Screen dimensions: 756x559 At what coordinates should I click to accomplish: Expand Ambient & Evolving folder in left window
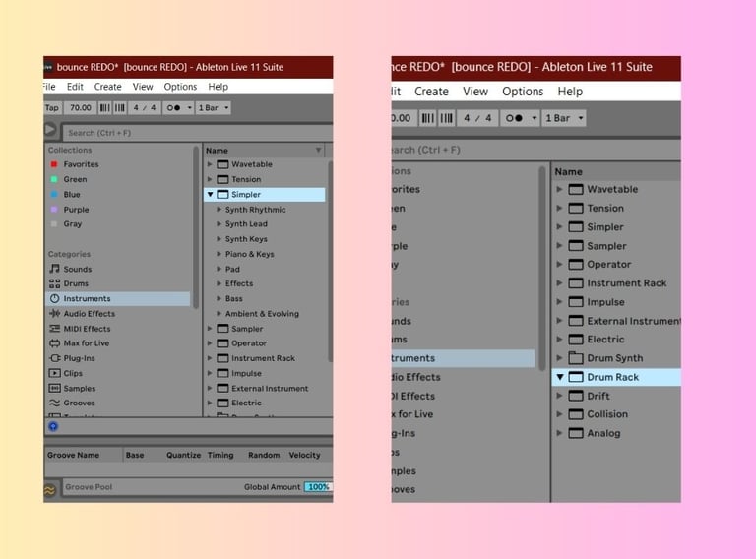[219, 313]
